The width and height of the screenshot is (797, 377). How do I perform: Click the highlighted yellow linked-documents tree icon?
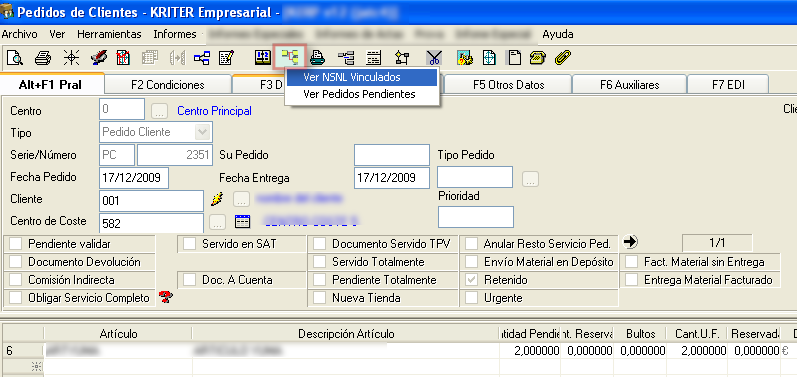click(289, 57)
